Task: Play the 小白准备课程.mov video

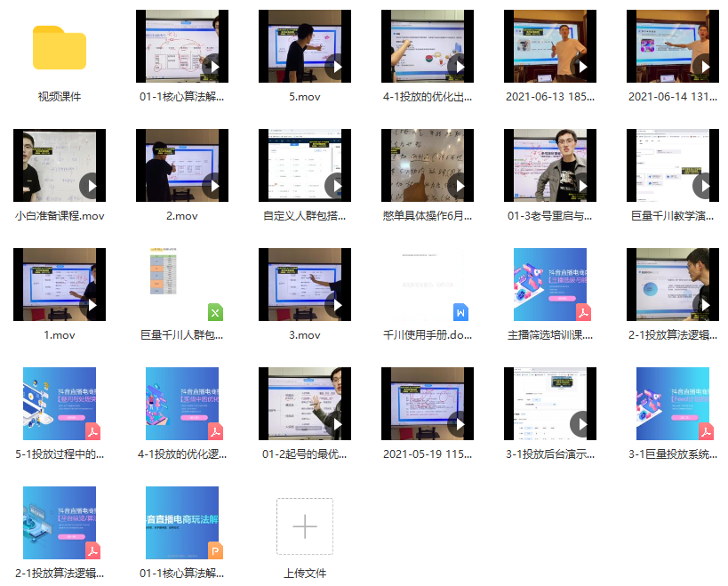Action: pyautogui.click(x=60, y=165)
